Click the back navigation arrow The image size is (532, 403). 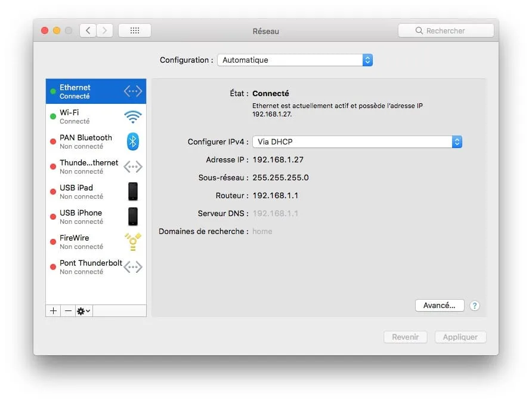pyautogui.click(x=87, y=30)
